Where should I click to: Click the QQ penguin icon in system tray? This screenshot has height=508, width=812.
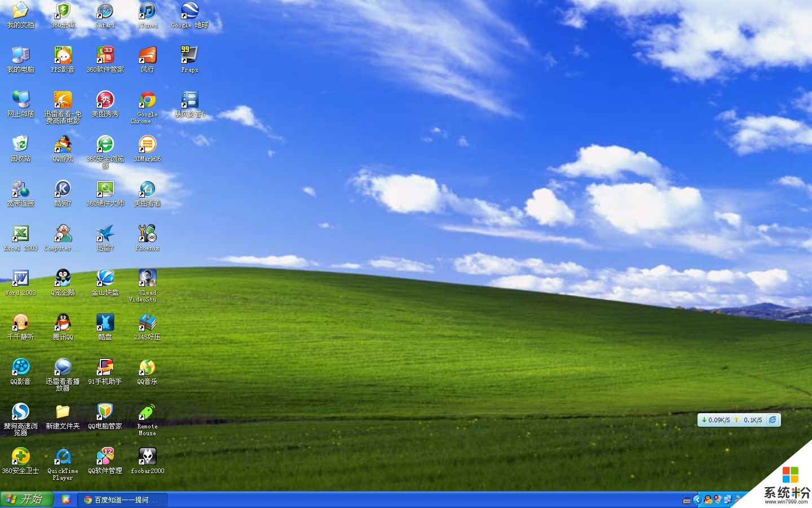[708, 500]
